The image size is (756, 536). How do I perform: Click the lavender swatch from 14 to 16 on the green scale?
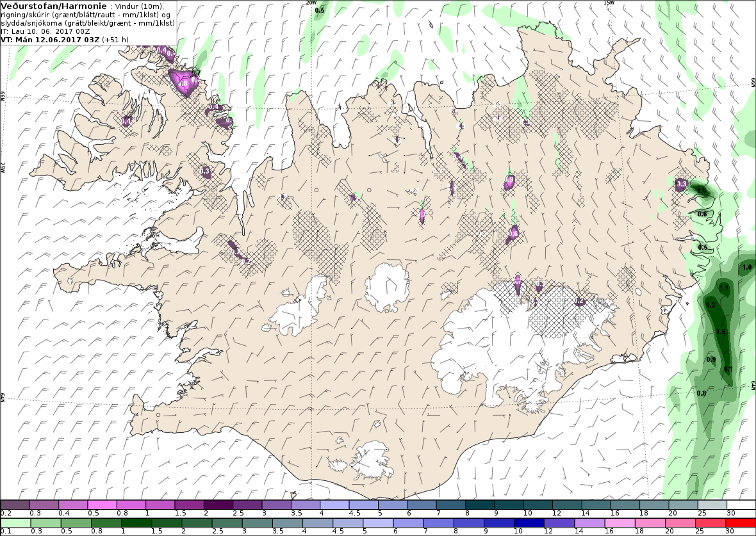click(x=589, y=523)
